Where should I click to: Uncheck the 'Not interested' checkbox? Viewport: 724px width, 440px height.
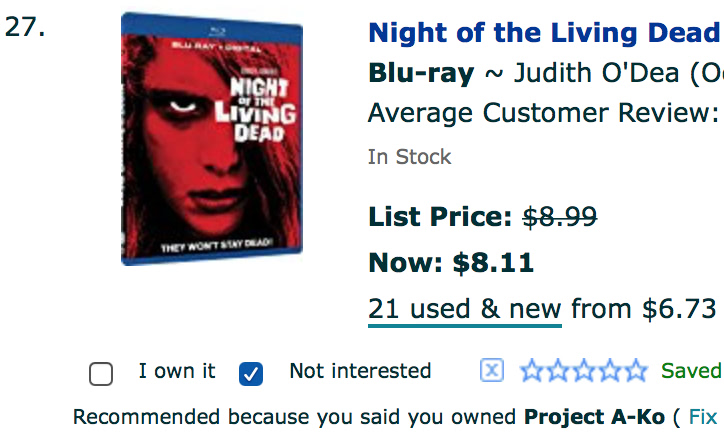click(x=251, y=374)
